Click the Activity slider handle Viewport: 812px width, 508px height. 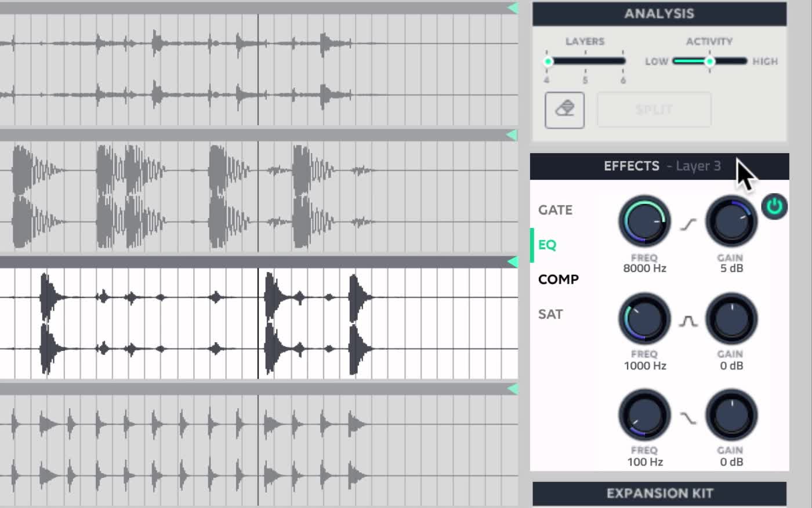[x=709, y=61]
